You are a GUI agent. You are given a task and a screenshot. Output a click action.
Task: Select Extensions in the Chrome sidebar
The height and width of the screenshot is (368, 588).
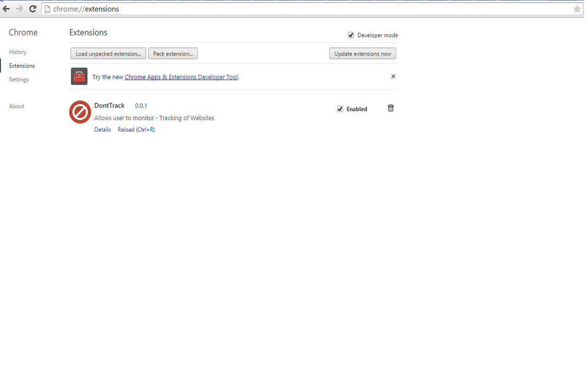click(x=22, y=66)
